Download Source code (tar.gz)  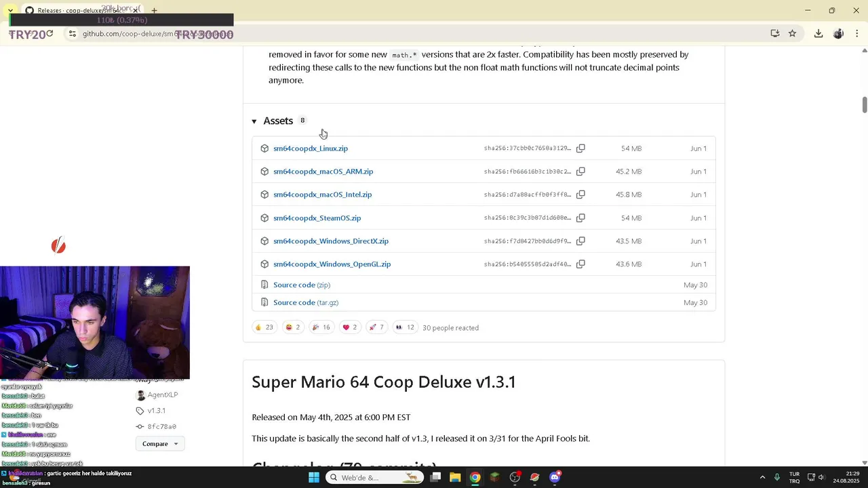tap(305, 302)
